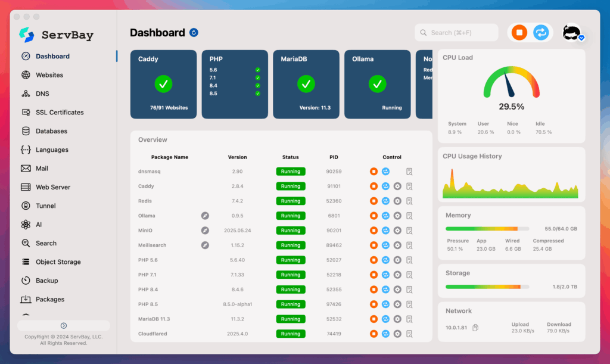Screen dimensions: 610x364
Task: Open the user avatar account menu
Action: coord(572,33)
